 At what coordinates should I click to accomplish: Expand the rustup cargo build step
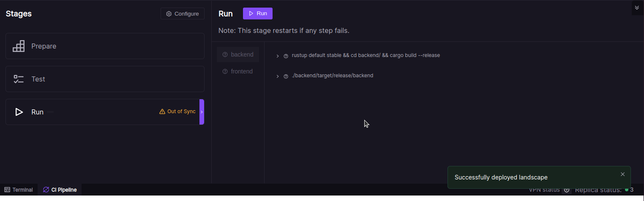tap(278, 56)
